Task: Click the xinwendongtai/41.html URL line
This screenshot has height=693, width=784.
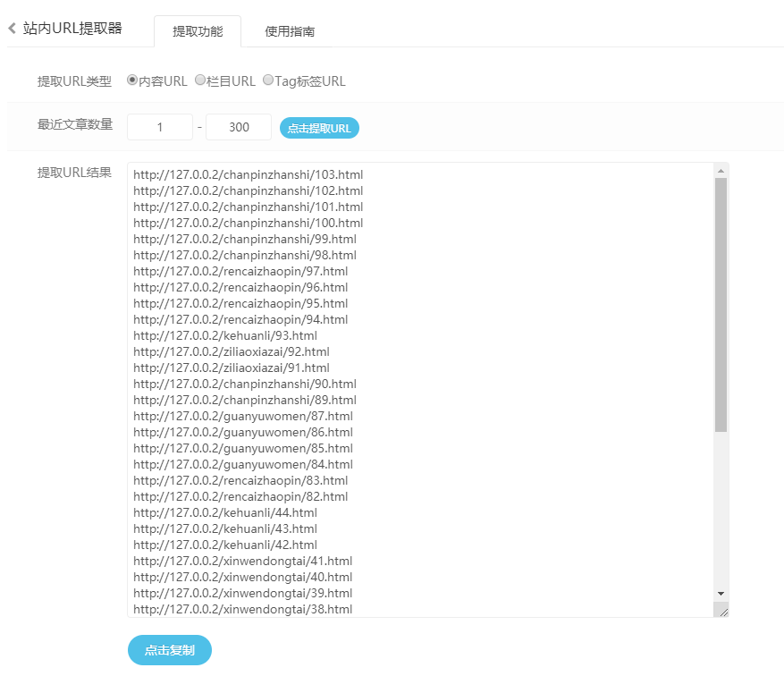Action: [243, 561]
